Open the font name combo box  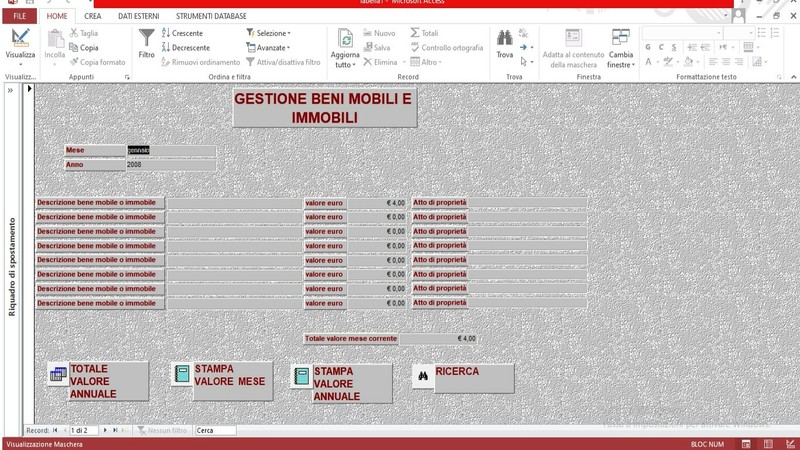[682, 33]
